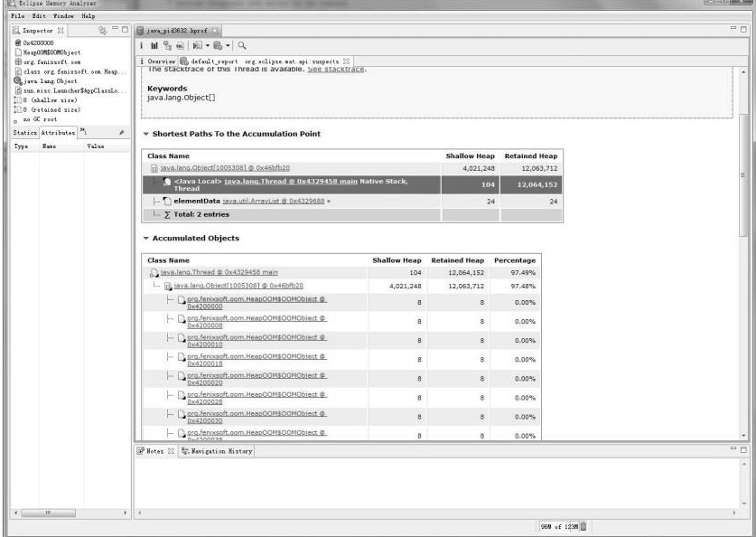Close the java_pid3632.hprof editor tab
The width and height of the screenshot is (756, 537).
click(215, 31)
